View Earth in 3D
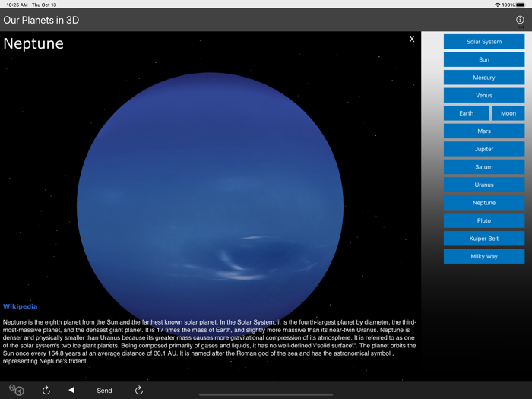Viewport: 532px width, 399px height. click(466, 113)
